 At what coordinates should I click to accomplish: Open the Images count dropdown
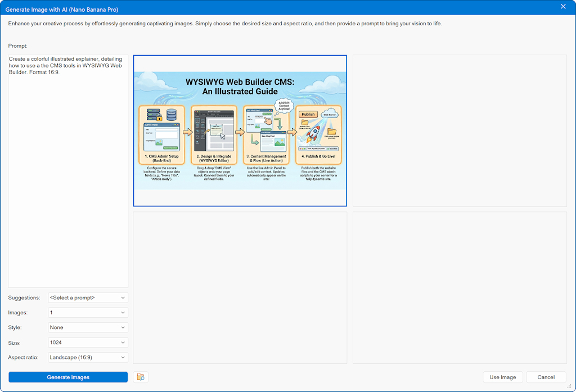pos(88,313)
